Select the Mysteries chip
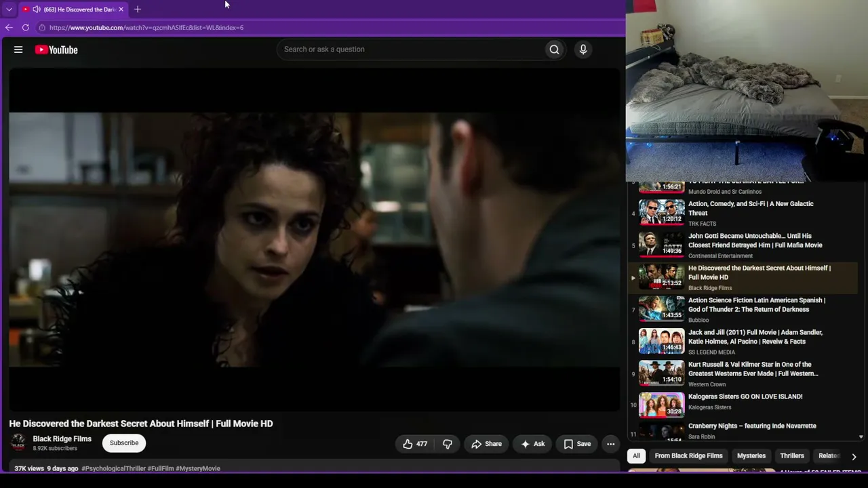Viewport: 868px width, 488px height. 751,456
